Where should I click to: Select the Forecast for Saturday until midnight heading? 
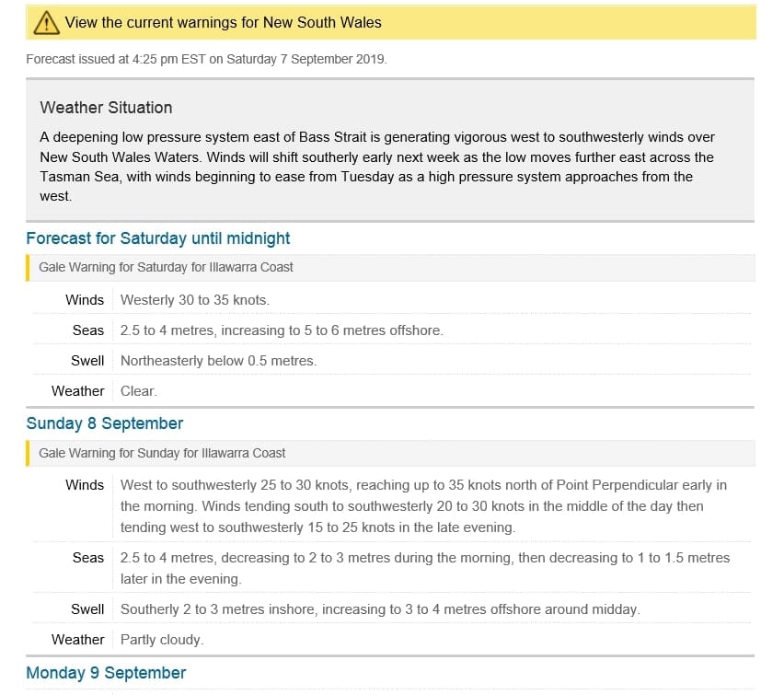coord(158,238)
